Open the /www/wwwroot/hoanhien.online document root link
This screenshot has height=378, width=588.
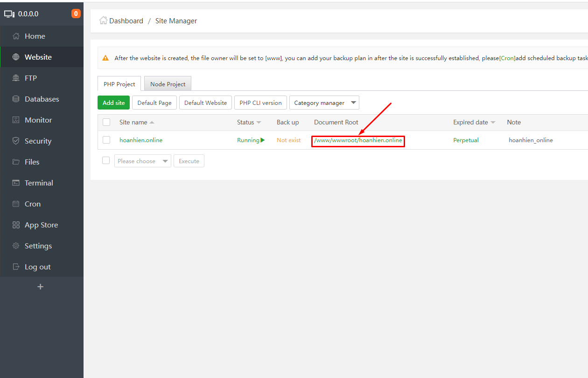point(358,140)
